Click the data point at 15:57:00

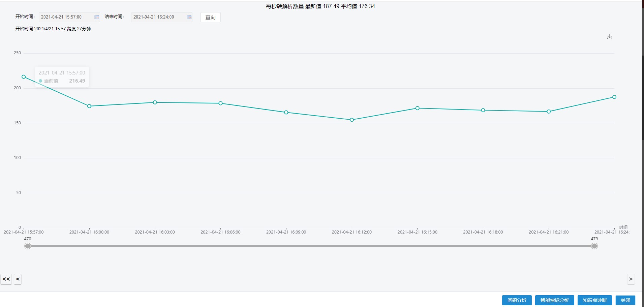24,77
